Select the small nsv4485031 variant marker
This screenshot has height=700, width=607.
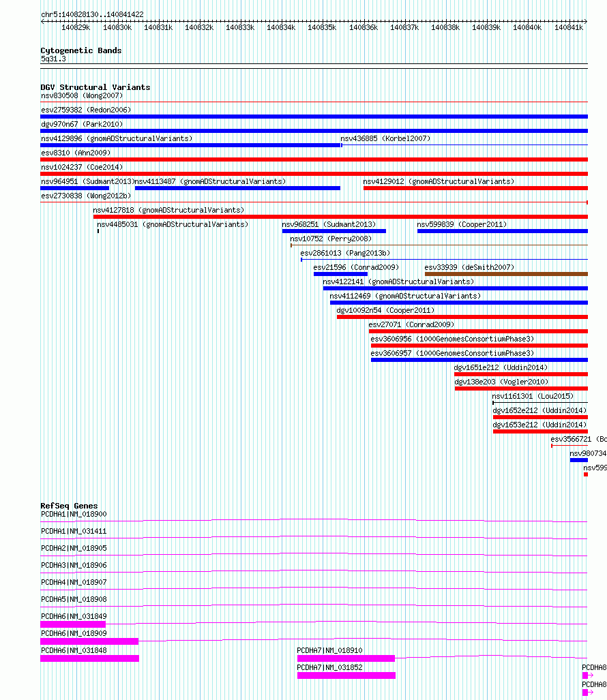coord(98,231)
